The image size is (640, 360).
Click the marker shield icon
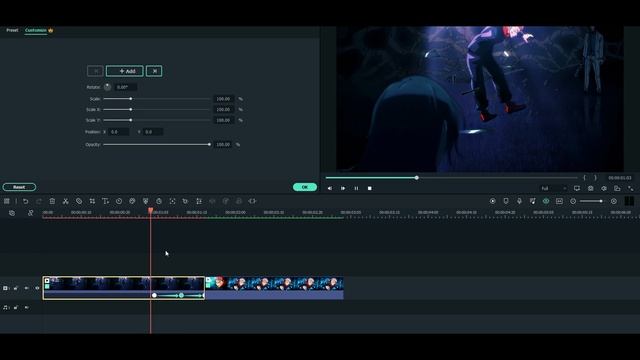coord(506,201)
